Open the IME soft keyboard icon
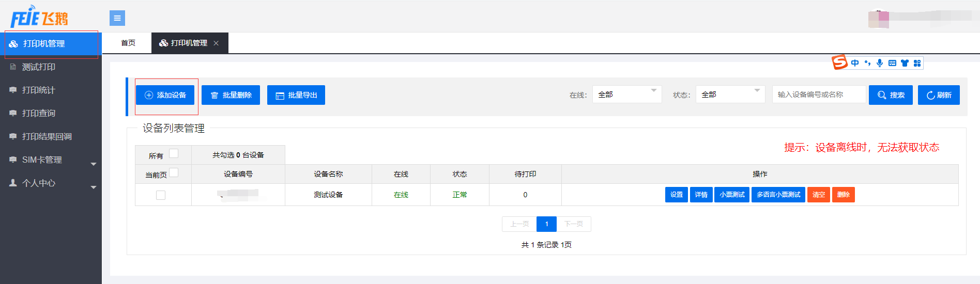Viewport: 980px width, 284px height. click(892, 63)
